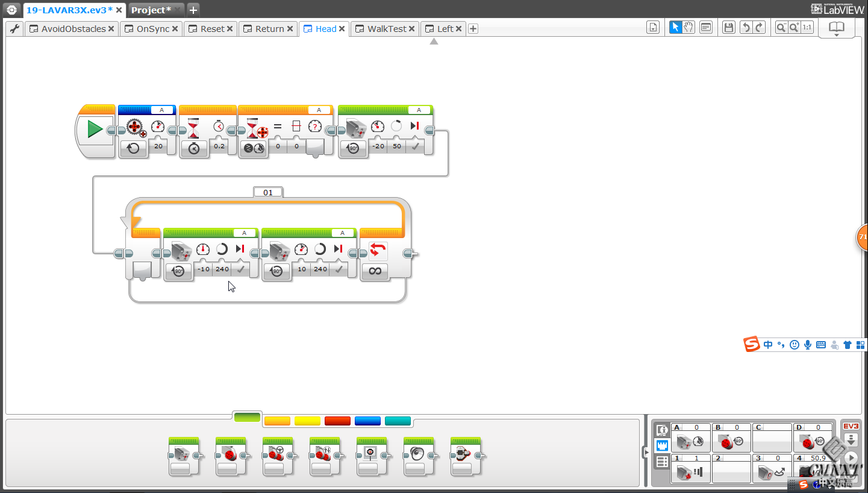
Task: Collapse the hardware page side arrow
Action: [646, 451]
